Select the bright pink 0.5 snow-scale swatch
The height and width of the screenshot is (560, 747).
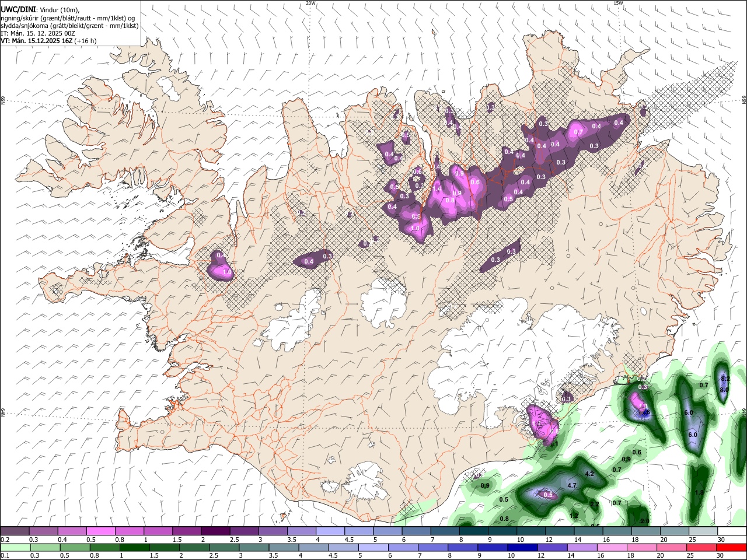point(100,531)
